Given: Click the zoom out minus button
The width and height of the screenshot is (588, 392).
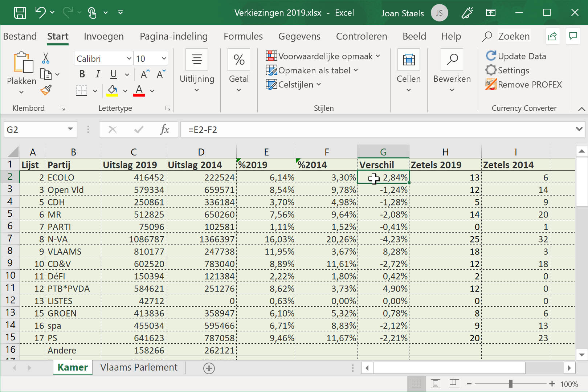Looking at the screenshot, I should (469, 384).
